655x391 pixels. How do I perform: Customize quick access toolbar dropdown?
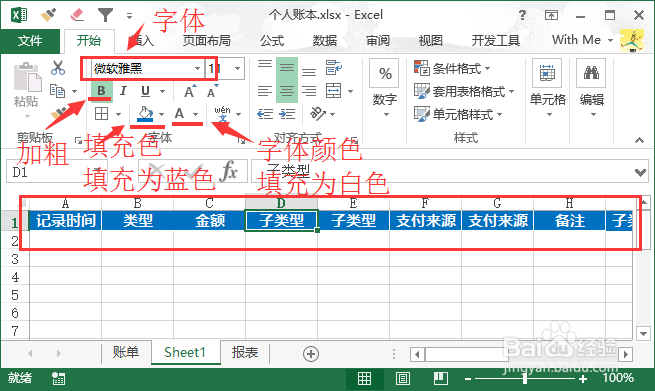click(x=129, y=16)
